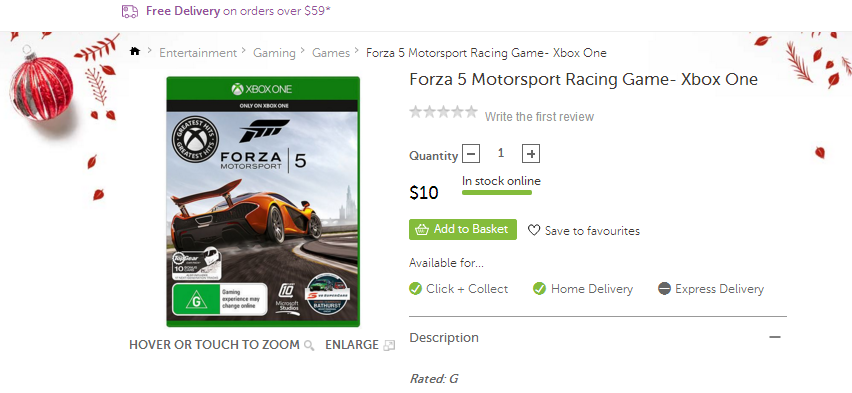
Task: Click the Home Delivery green tick icon
Action: pyautogui.click(x=540, y=289)
